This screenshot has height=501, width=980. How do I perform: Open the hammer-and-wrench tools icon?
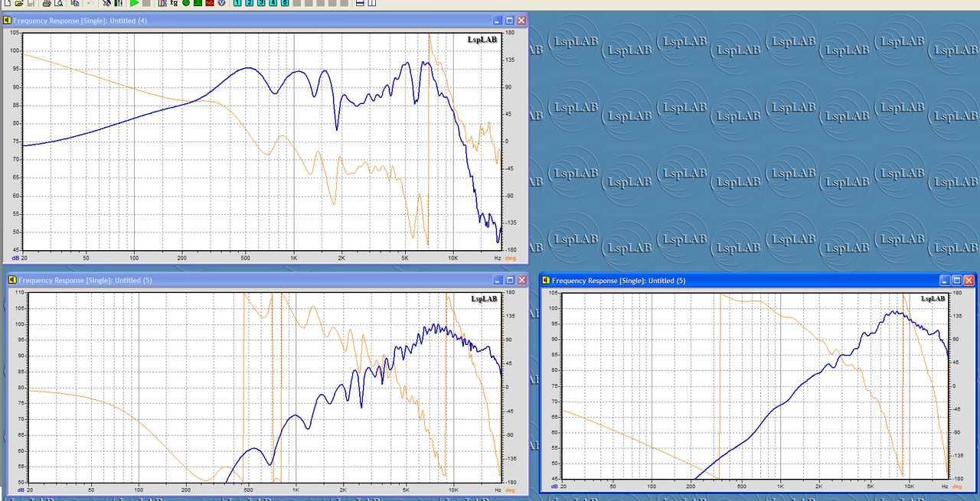(106, 3)
